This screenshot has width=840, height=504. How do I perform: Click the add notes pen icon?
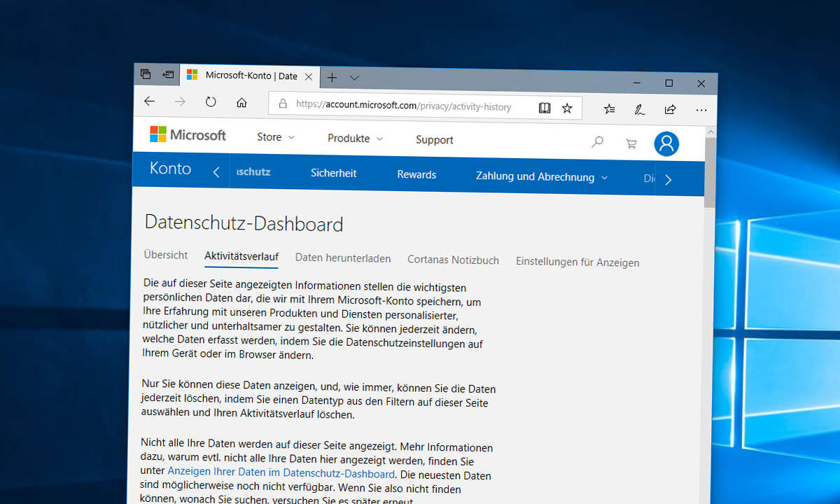tap(639, 109)
